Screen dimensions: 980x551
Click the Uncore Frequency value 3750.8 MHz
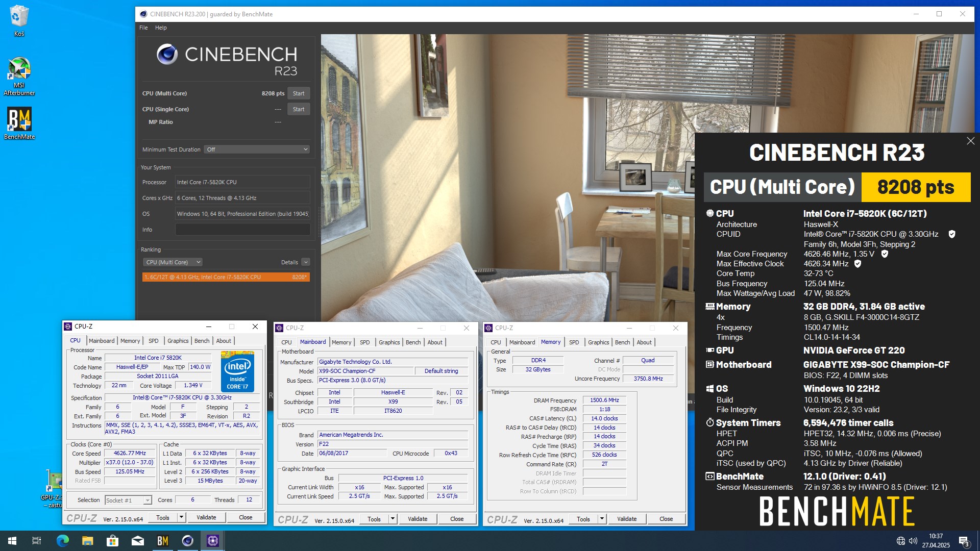648,379
